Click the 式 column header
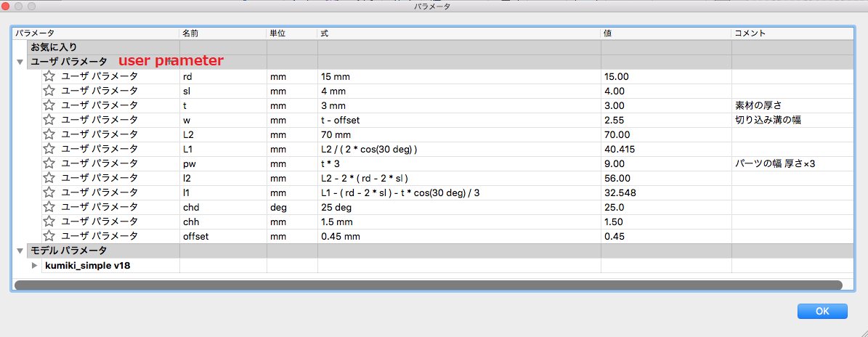Viewport: 868px width, 337px height. (x=460, y=33)
